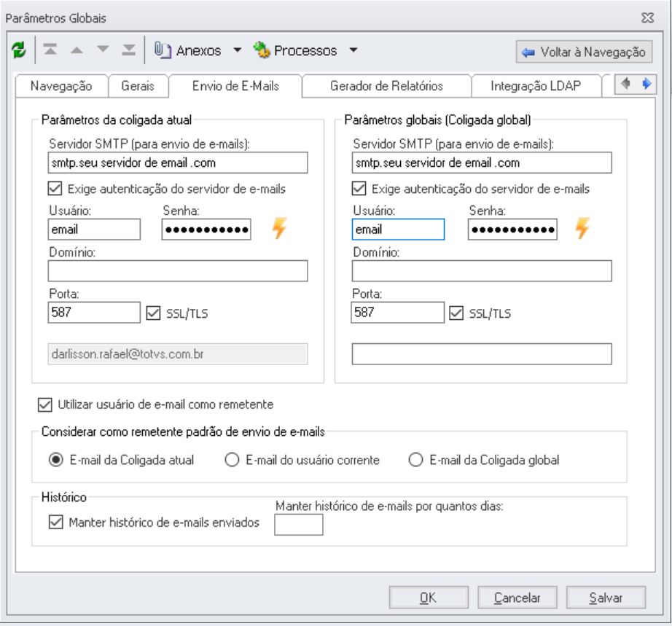Go to last record arrow icon
The width and height of the screenshot is (672, 626).
click(128, 50)
